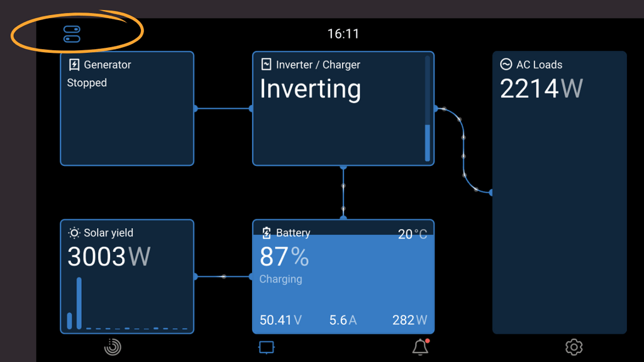Image resolution: width=644 pixels, height=362 pixels.
Task: Click the 5.6 A battery current
Action: [343, 320]
